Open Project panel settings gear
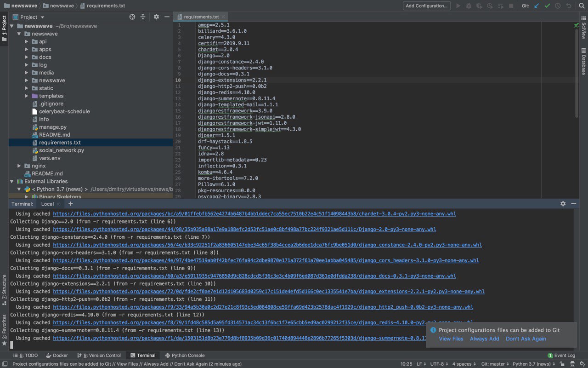 pyautogui.click(x=156, y=17)
